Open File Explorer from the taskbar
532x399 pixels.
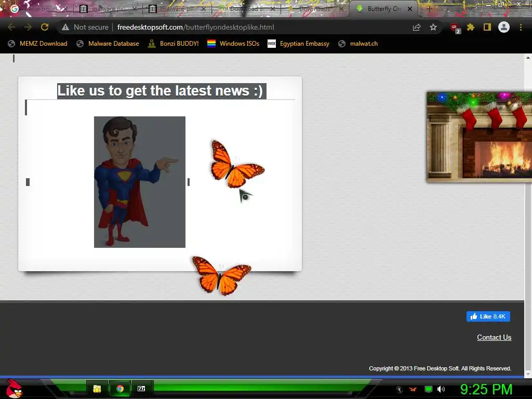click(97, 389)
